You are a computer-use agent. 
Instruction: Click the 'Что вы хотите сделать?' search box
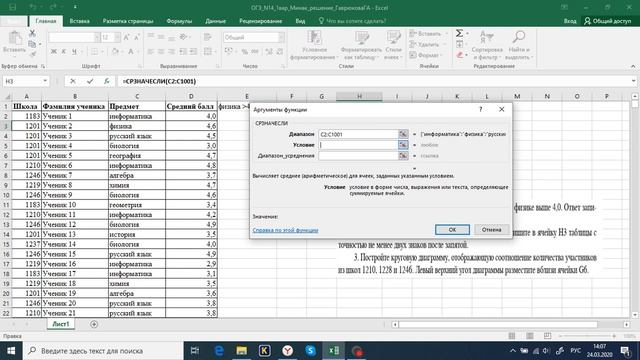coord(352,21)
